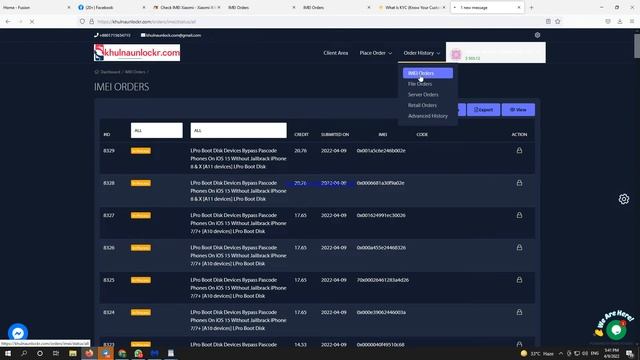Click the taskbar clock
640x360 pixels.
[x=611, y=353]
